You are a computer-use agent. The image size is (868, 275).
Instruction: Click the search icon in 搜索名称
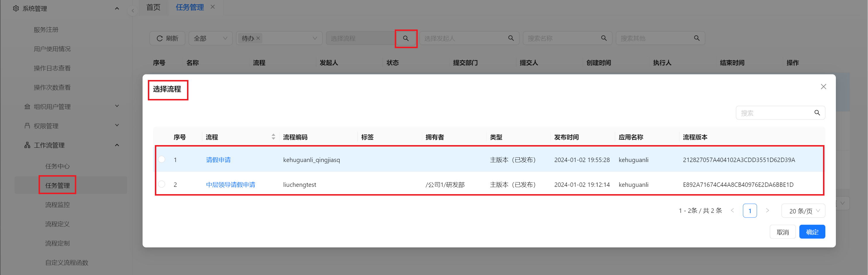pyautogui.click(x=604, y=38)
